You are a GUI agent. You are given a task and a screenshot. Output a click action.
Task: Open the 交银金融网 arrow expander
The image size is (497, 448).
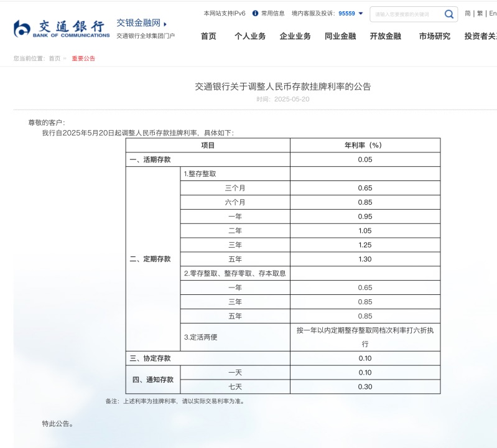165,24
